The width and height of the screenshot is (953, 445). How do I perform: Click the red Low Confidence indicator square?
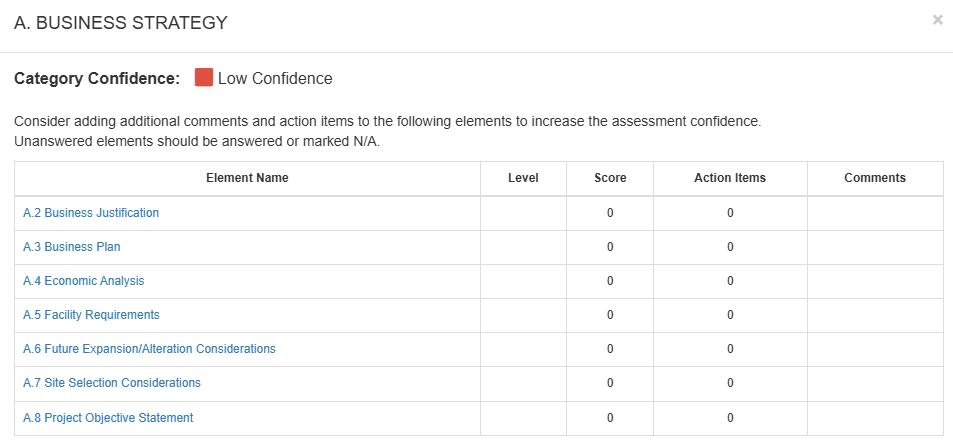click(x=204, y=78)
